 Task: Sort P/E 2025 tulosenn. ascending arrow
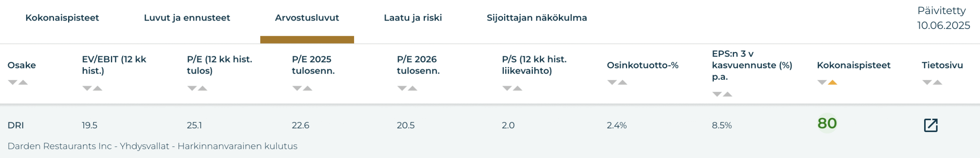click(307, 89)
